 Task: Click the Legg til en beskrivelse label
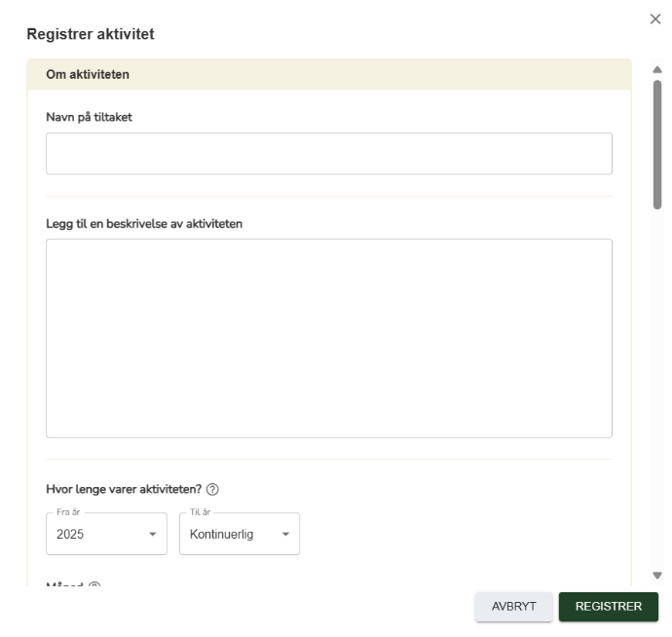pyautogui.click(x=144, y=223)
